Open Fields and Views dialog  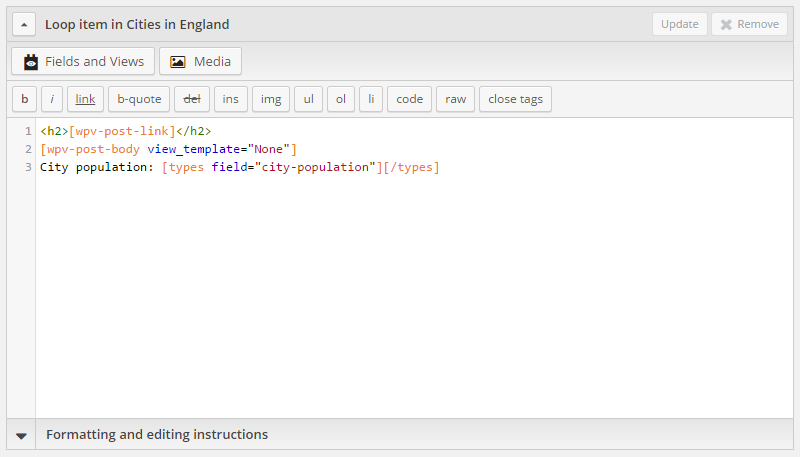(x=83, y=61)
